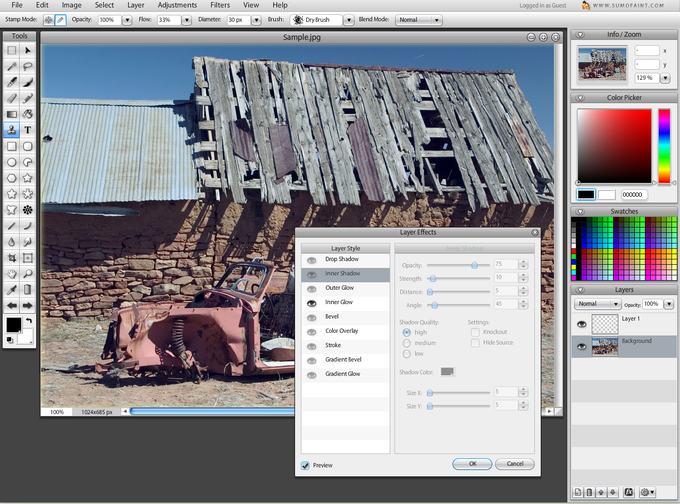Enable the Bevel effect eye
Image resolution: width=680 pixels, height=504 pixels.
(311, 317)
